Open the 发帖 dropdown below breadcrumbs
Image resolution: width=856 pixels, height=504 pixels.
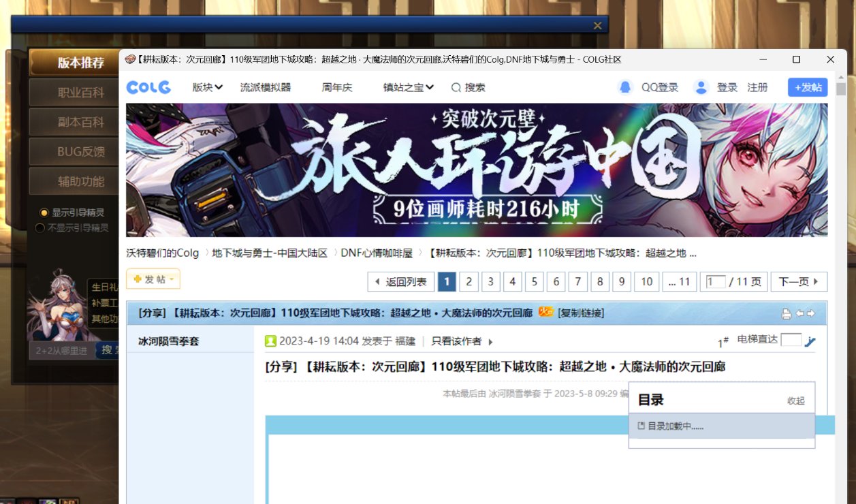pos(153,279)
